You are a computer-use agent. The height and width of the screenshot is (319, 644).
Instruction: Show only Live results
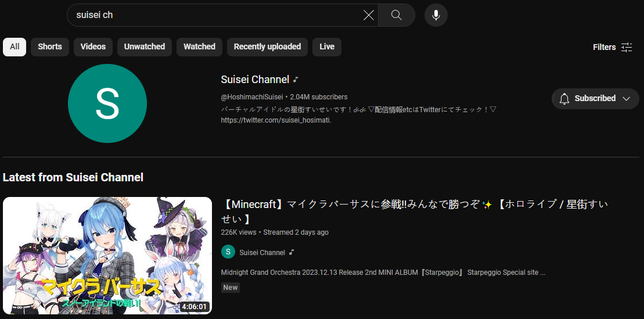coord(327,47)
